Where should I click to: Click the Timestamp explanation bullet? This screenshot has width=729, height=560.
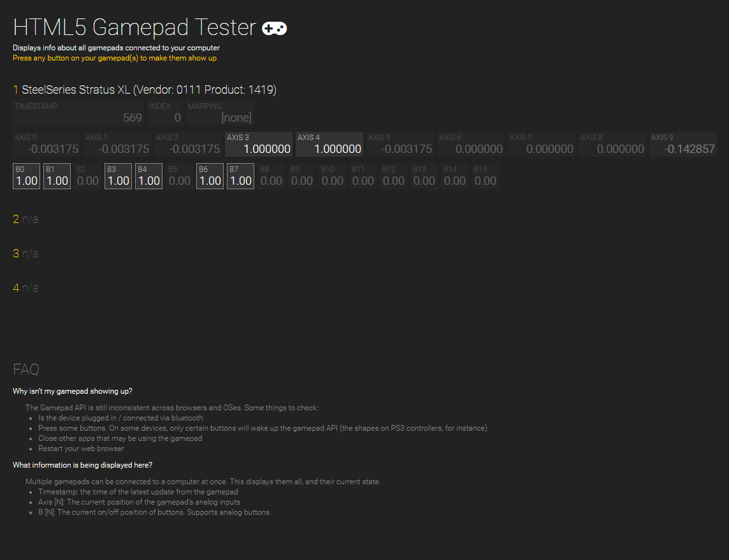138,492
